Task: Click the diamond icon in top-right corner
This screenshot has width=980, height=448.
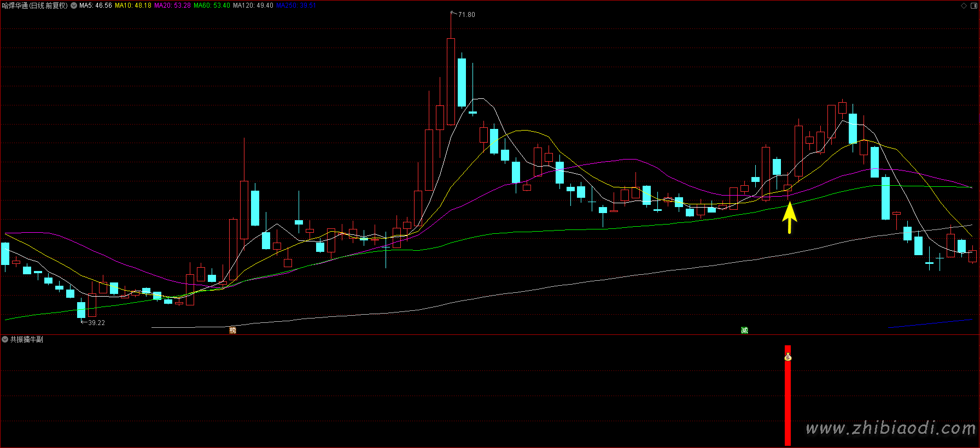Action: pyautogui.click(x=964, y=5)
